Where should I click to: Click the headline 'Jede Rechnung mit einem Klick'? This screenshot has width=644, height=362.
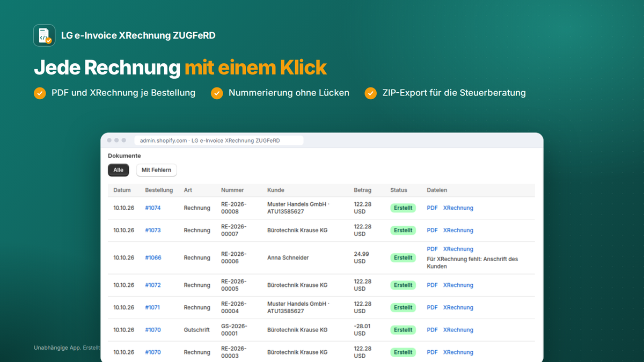tap(180, 68)
